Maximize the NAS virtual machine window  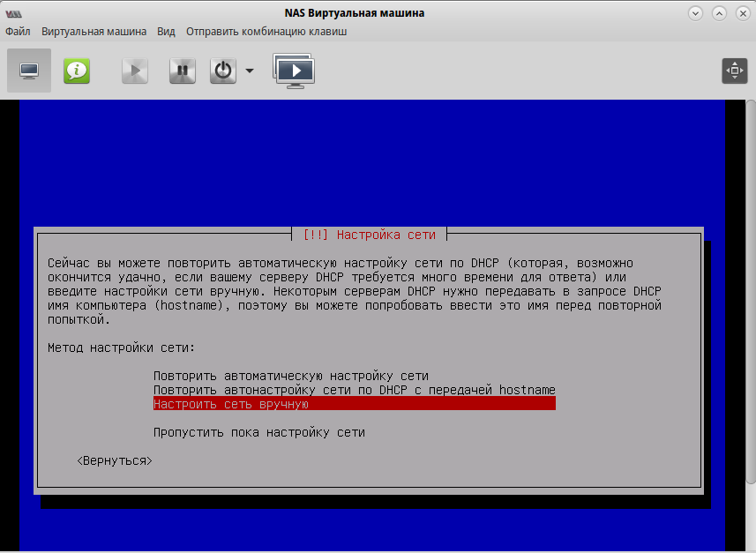pyautogui.click(x=719, y=13)
